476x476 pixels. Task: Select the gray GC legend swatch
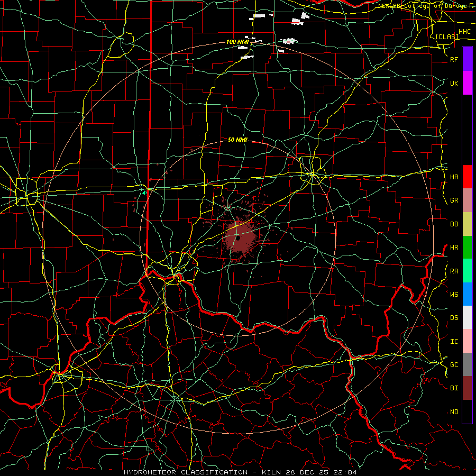[467, 364]
